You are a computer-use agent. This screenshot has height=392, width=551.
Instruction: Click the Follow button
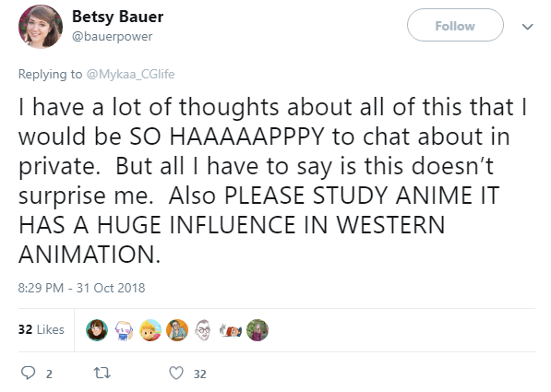tap(455, 25)
